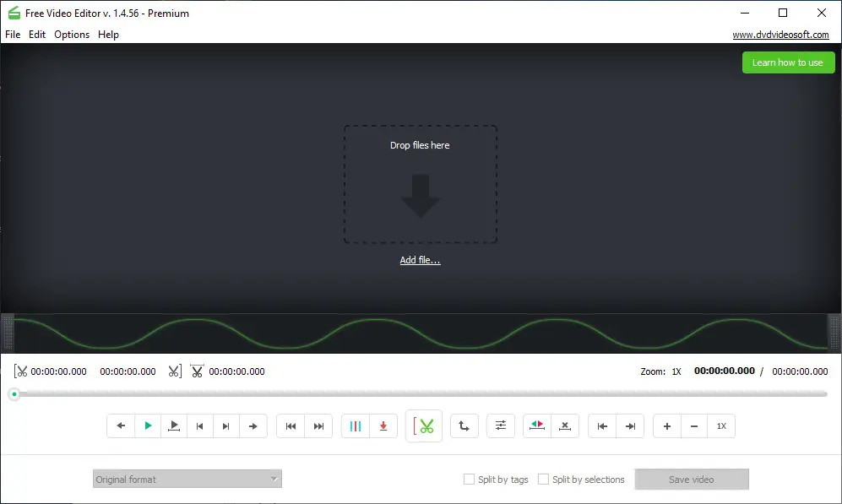Click the clear selection X button

[565, 426]
